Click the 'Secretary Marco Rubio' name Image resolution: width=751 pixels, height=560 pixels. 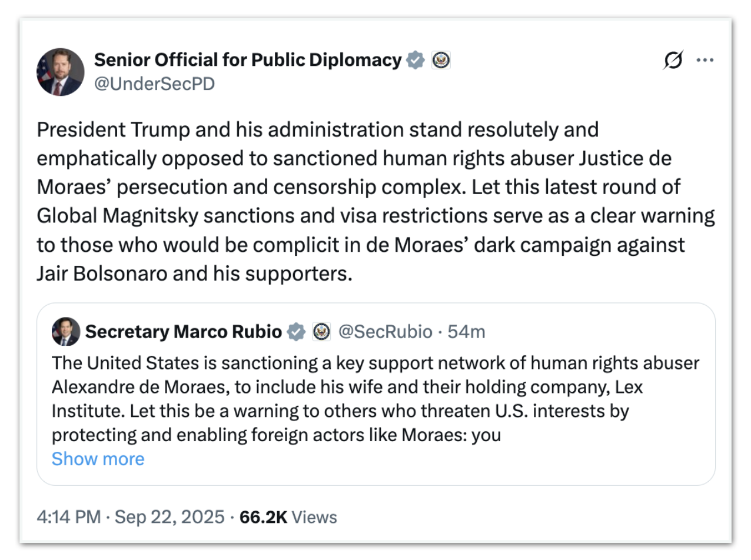pos(183,332)
